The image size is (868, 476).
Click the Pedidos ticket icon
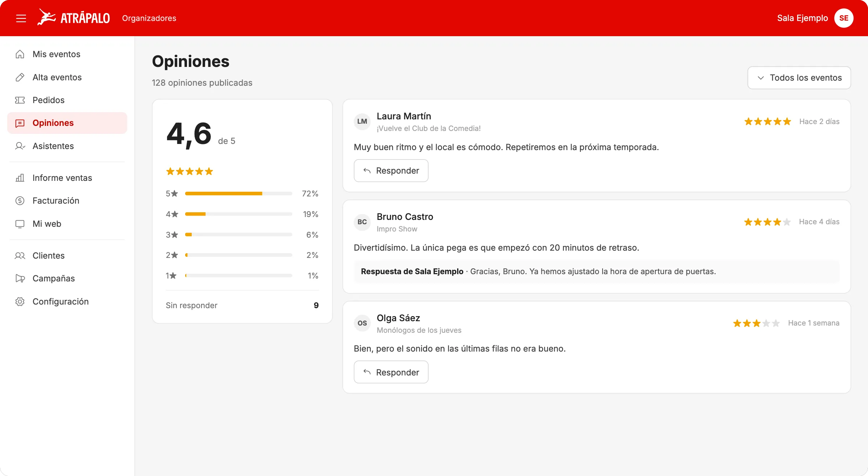point(20,100)
